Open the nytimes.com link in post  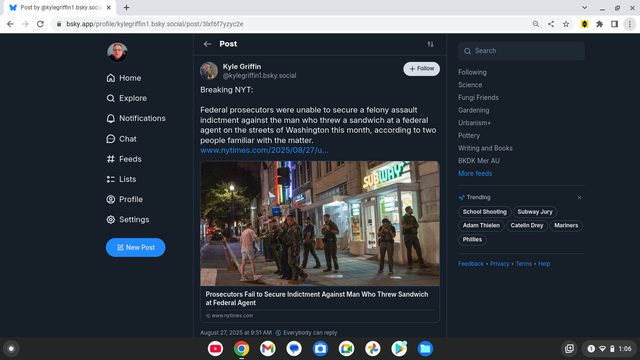tap(264, 150)
